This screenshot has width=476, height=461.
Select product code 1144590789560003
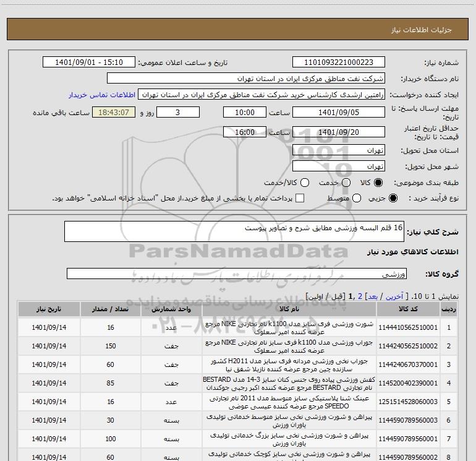(408, 420)
